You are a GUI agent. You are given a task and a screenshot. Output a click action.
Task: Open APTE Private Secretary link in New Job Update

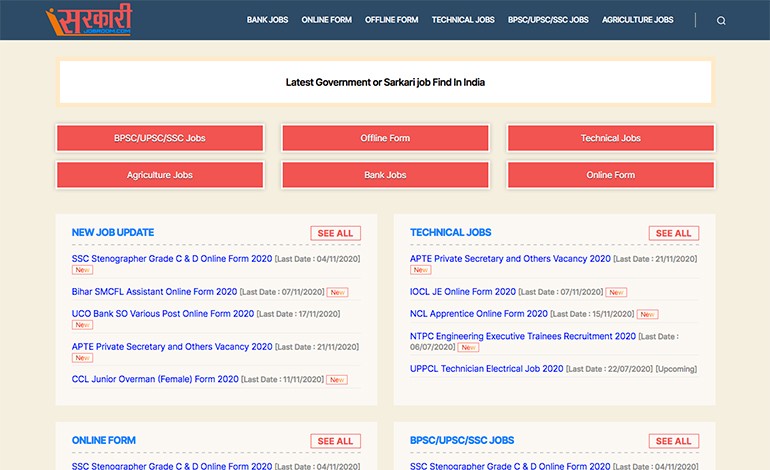172,346
